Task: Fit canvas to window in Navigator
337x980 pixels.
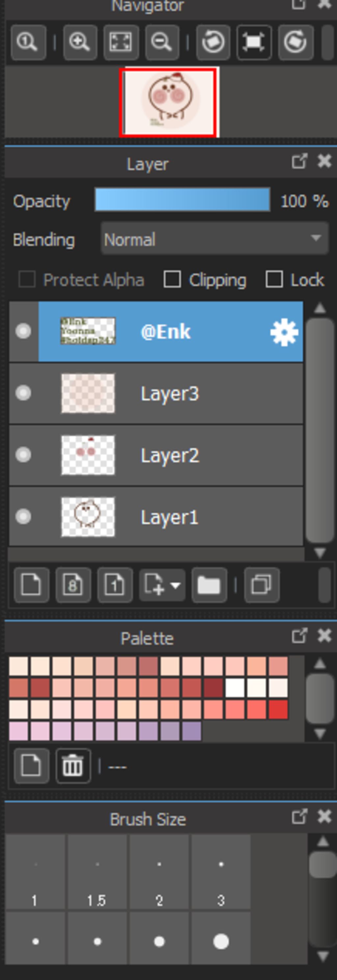Action: (x=121, y=42)
